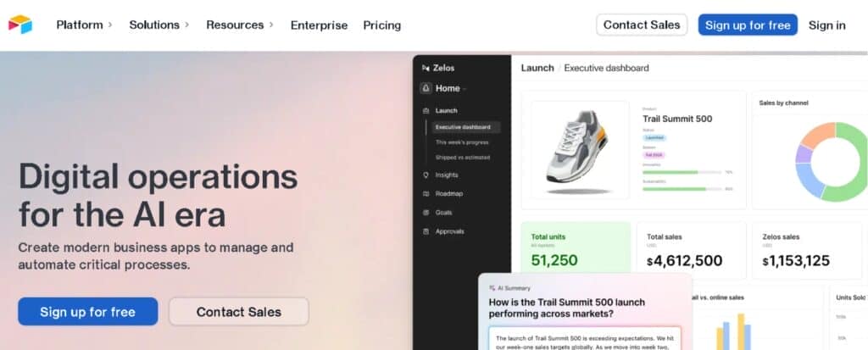Viewport: 868px width, 350px height.
Task: Click the Airtable logo icon
Action: (x=20, y=25)
